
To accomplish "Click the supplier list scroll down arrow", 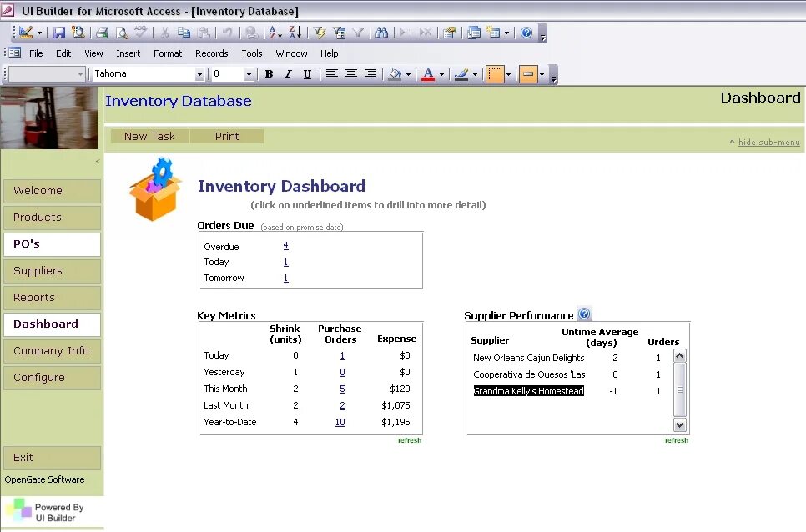I will click(679, 424).
